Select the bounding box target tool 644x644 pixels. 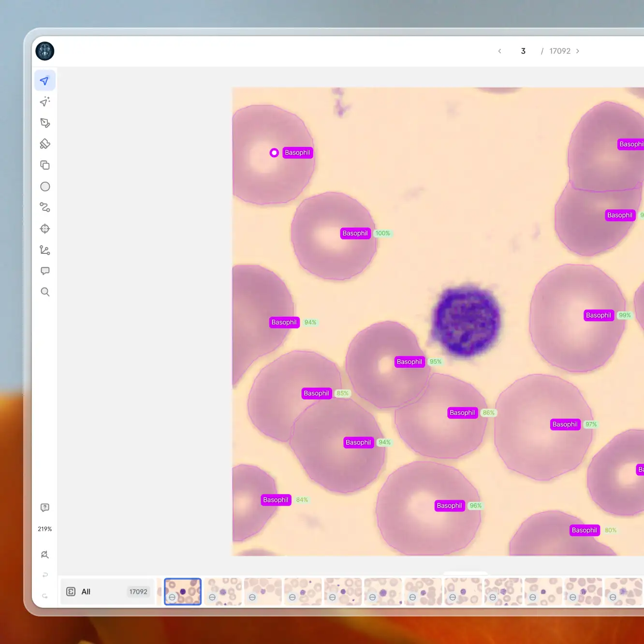click(44, 229)
